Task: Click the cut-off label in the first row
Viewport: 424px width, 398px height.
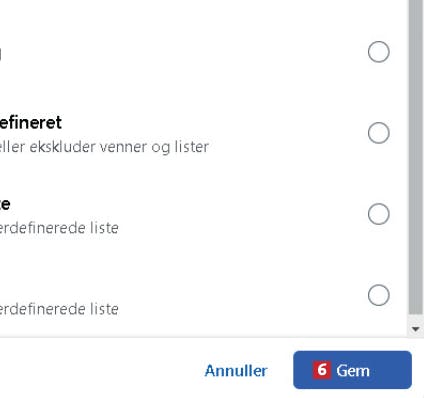Action: (x=1, y=54)
